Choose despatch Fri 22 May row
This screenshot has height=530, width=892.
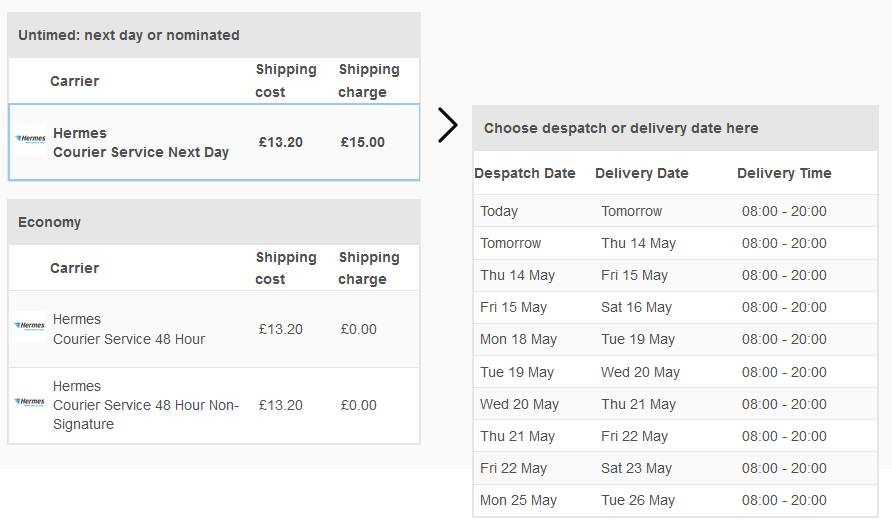[675, 469]
